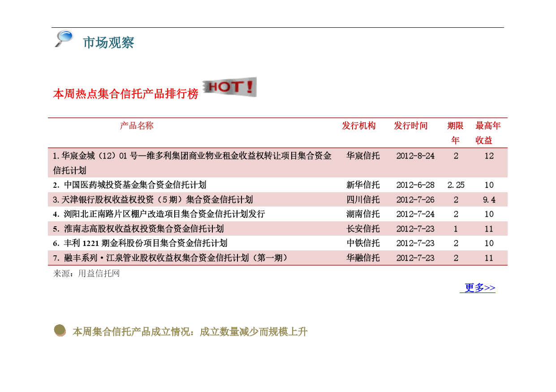Click date cell 2012-8-24

coord(415,156)
